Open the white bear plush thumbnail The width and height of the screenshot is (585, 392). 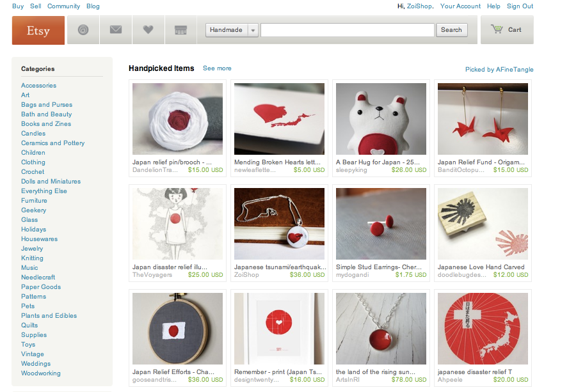pyautogui.click(x=381, y=119)
